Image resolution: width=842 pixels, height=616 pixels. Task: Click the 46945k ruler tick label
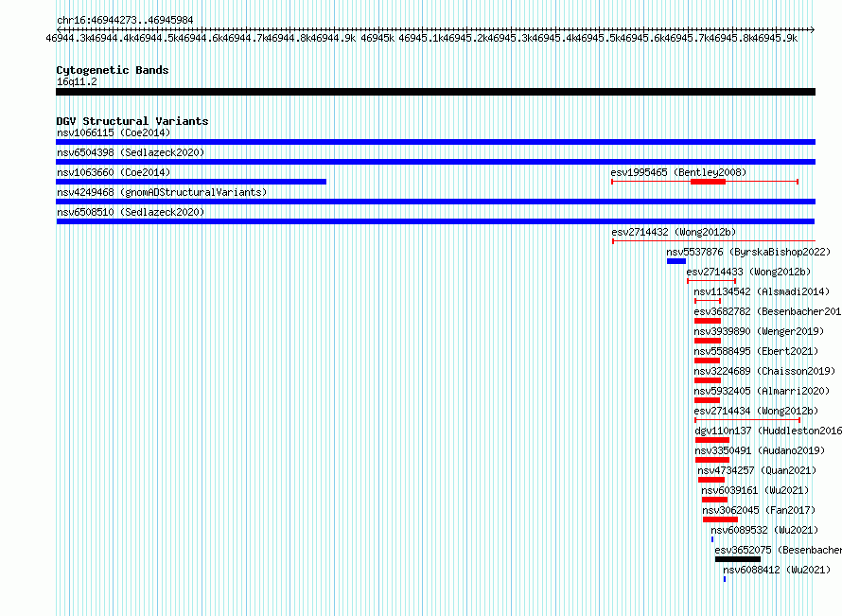point(377,38)
